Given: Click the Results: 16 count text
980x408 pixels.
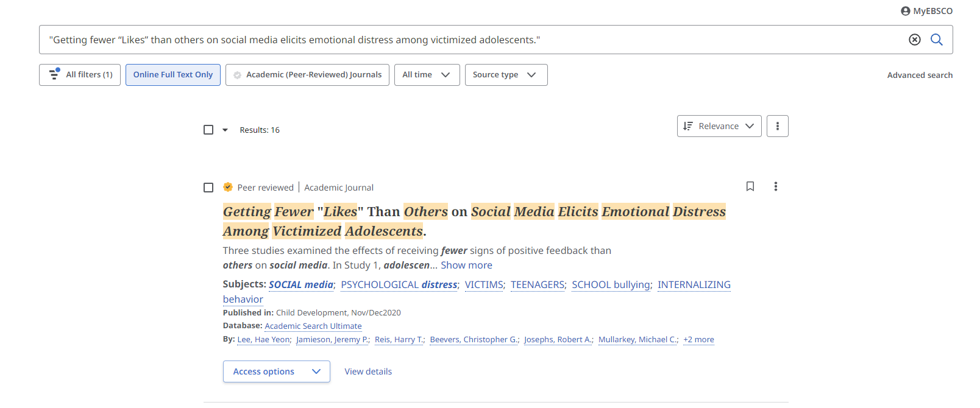Looking at the screenshot, I should [260, 130].
